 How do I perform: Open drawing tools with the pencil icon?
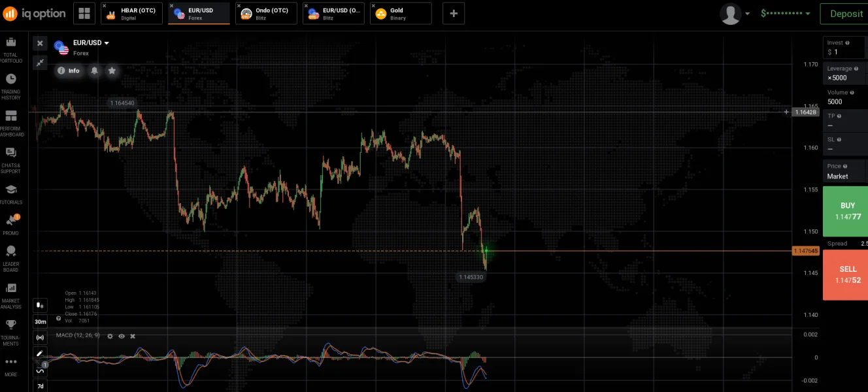coord(40,353)
